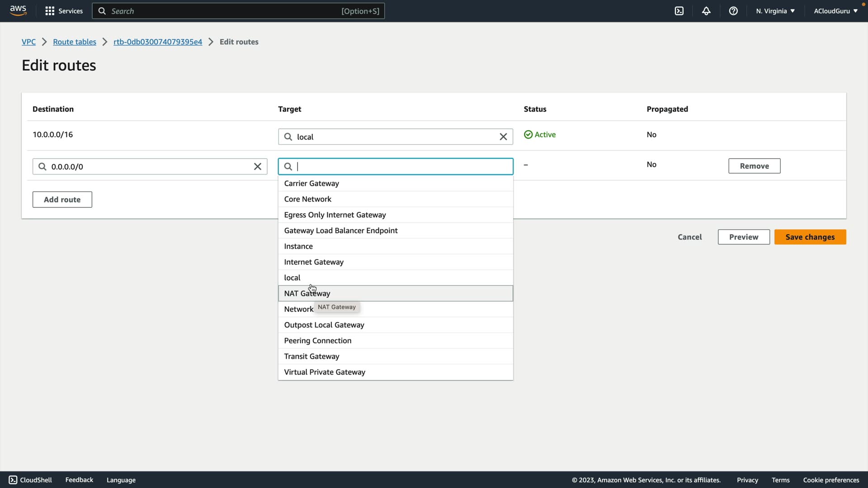Select Egress Only Internet Gateway option
This screenshot has height=488, width=868.
(x=335, y=215)
